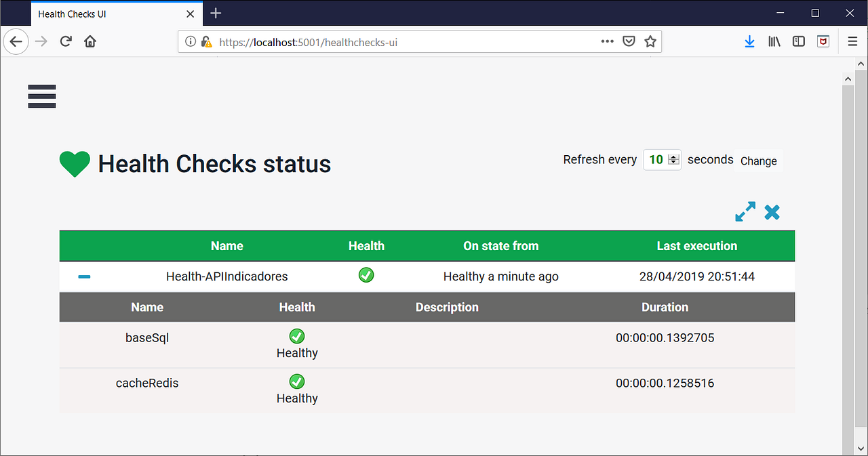Screen dimensions: 868x456
Task: Close the health checks panel with blue X icon
Action: coord(772,211)
